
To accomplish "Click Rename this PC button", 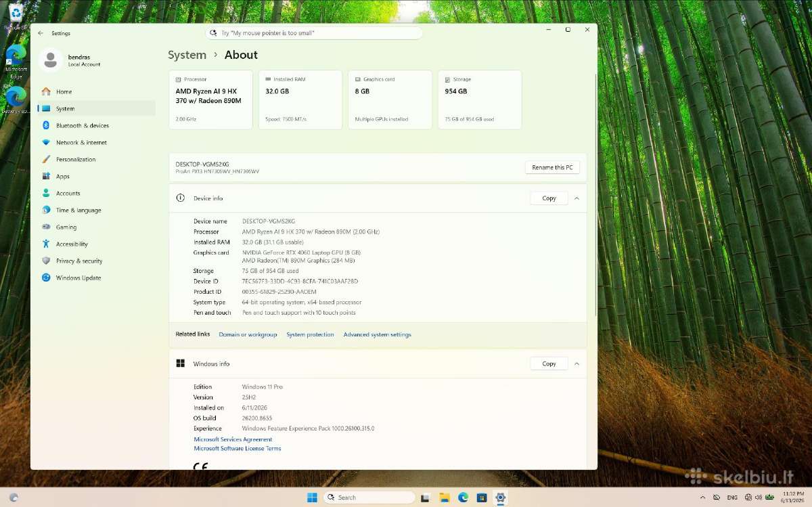I will coord(552,167).
